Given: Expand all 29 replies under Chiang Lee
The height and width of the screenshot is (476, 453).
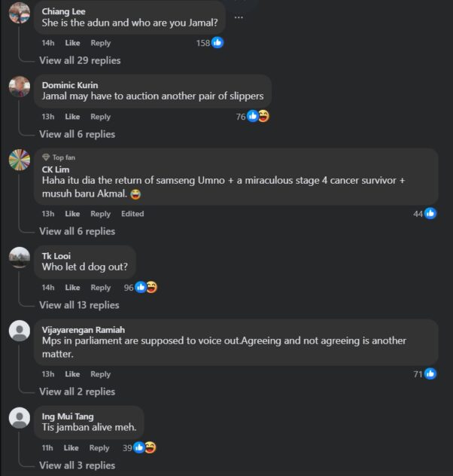Looking at the screenshot, I should 80,60.
